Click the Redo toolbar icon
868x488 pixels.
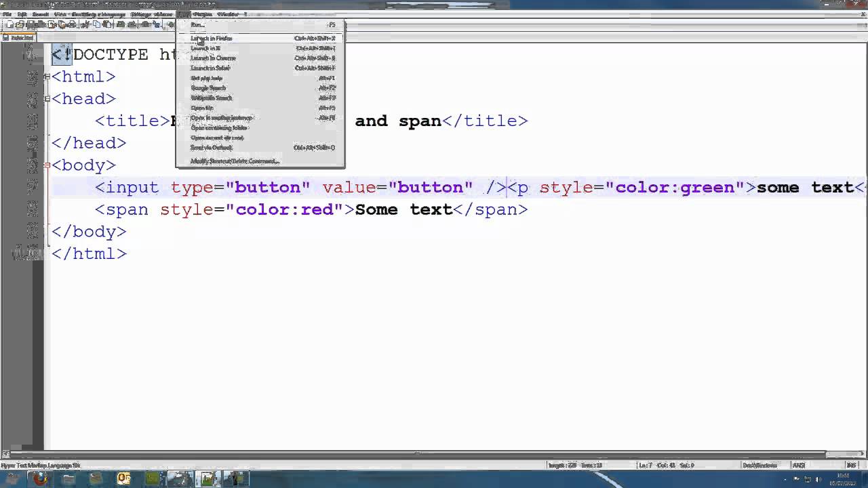131,25
